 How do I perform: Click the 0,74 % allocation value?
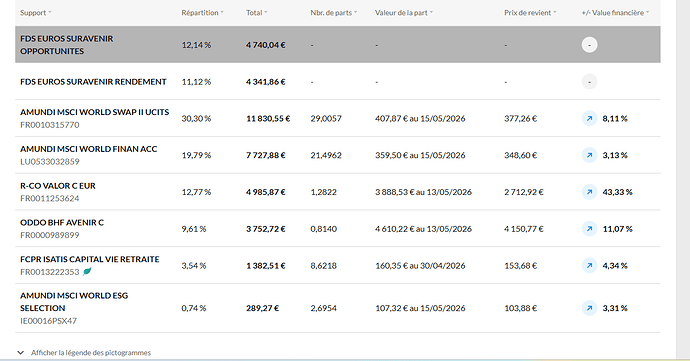194,308
